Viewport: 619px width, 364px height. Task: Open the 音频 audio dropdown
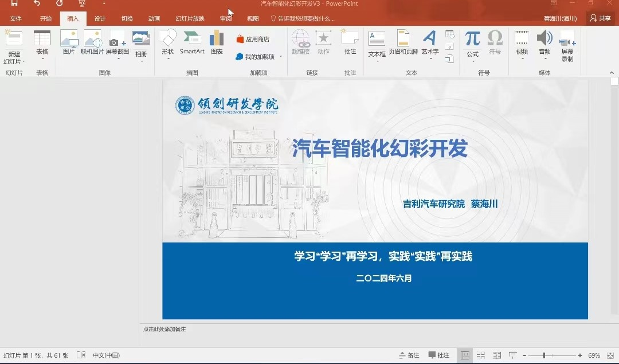click(x=545, y=44)
